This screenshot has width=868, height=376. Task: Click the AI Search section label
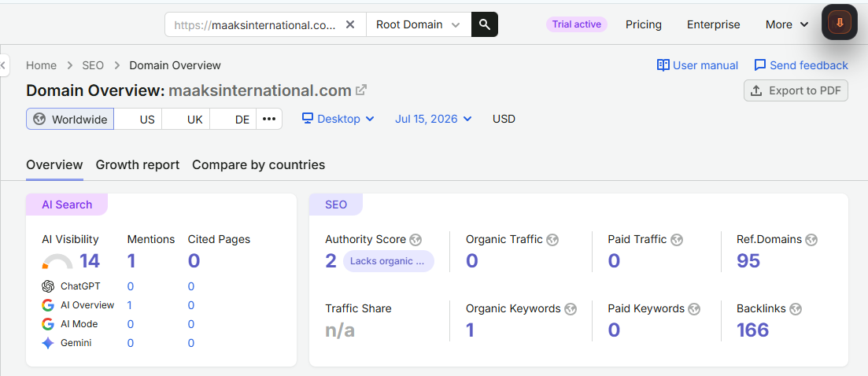(67, 205)
